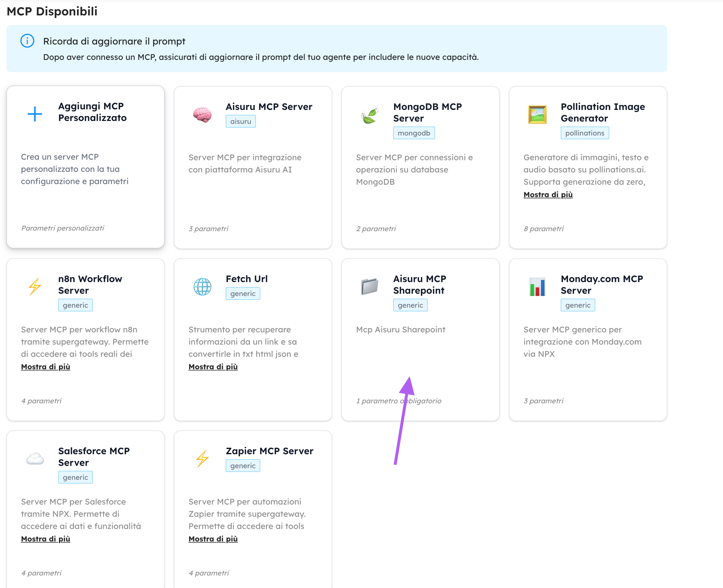
Task: Expand Pollination description with Mostra di più
Action: click(x=548, y=195)
